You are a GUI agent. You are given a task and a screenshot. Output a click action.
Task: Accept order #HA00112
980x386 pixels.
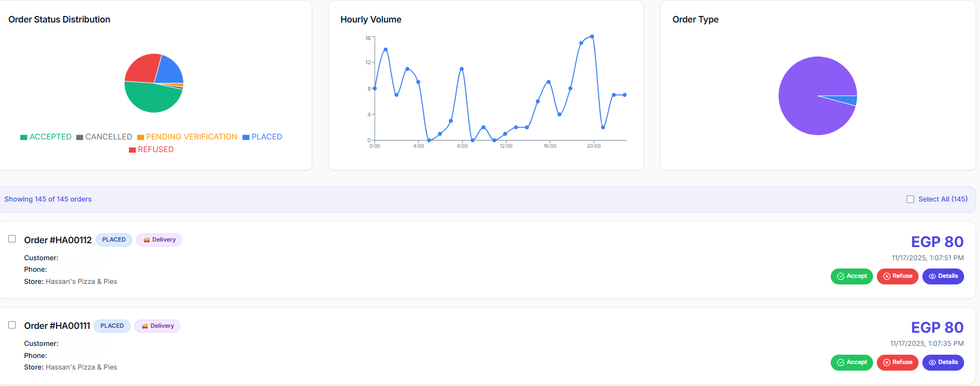pyautogui.click(x=852, y=276)
